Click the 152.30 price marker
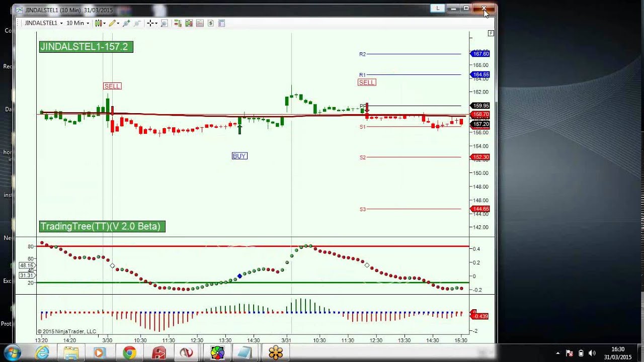Screen dimensions: 644x362 point(480,157)
